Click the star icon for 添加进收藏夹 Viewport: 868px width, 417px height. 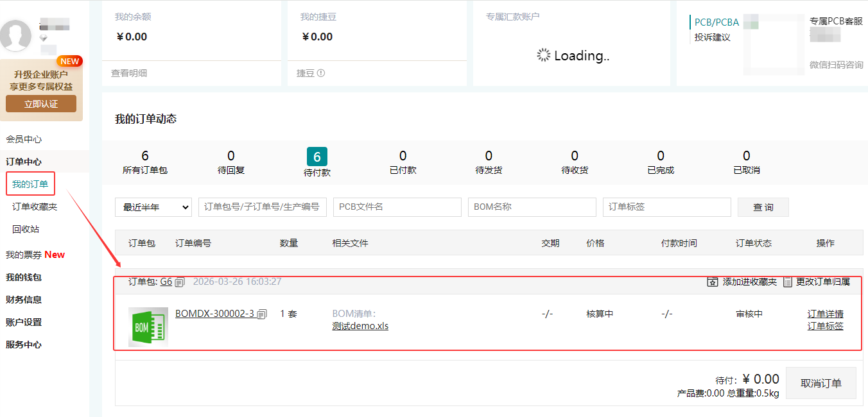point(713,282)
